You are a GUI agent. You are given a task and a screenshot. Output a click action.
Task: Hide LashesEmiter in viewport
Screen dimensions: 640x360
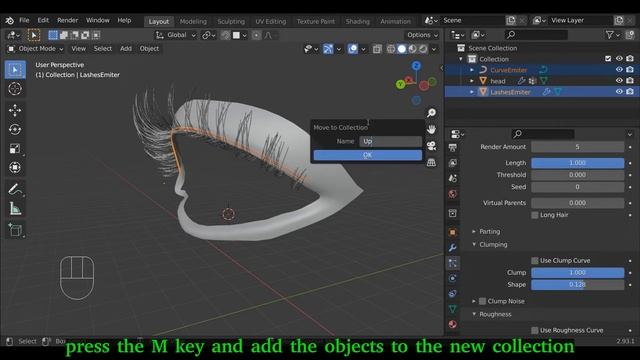click(x=619, y=92)
